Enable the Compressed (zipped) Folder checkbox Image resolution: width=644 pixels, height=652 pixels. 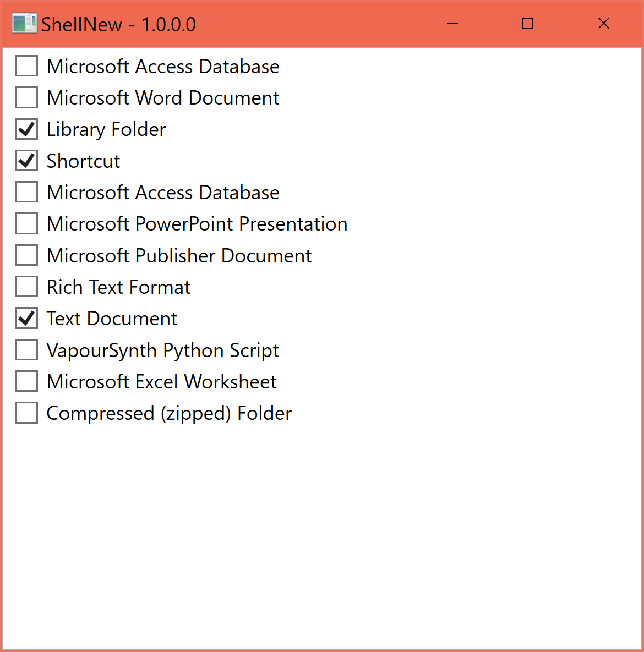coord(26,413)
